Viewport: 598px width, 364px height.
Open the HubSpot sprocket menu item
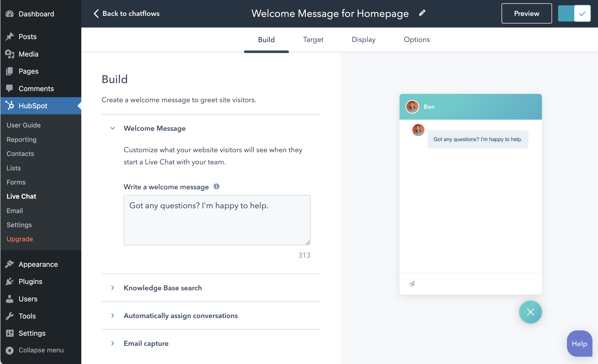pyautogui.click(x=10, y=106)
